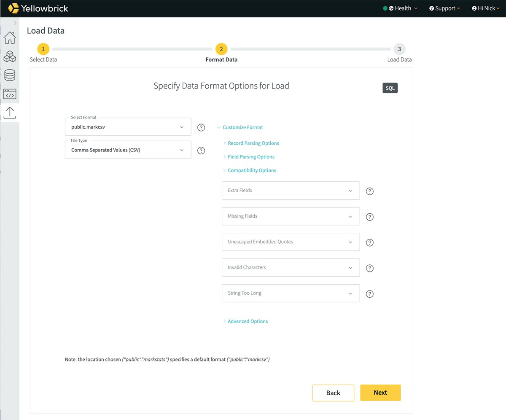Click help icon beside Missing Fields
Viewport: 506px width, 420px height.
point(370,217)
